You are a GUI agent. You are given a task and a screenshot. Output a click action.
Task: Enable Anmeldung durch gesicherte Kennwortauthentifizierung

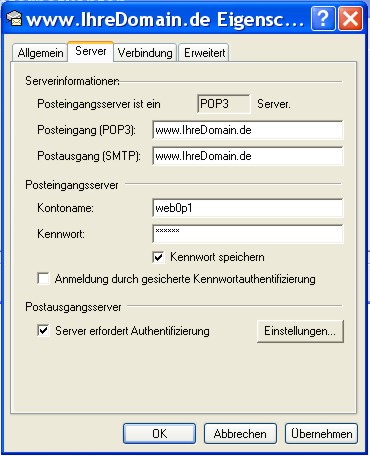[43, 279]
